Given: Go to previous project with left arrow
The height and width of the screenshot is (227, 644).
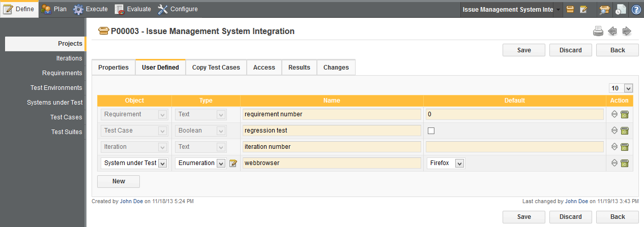Looking at the screenshot, I should [612, 31].
